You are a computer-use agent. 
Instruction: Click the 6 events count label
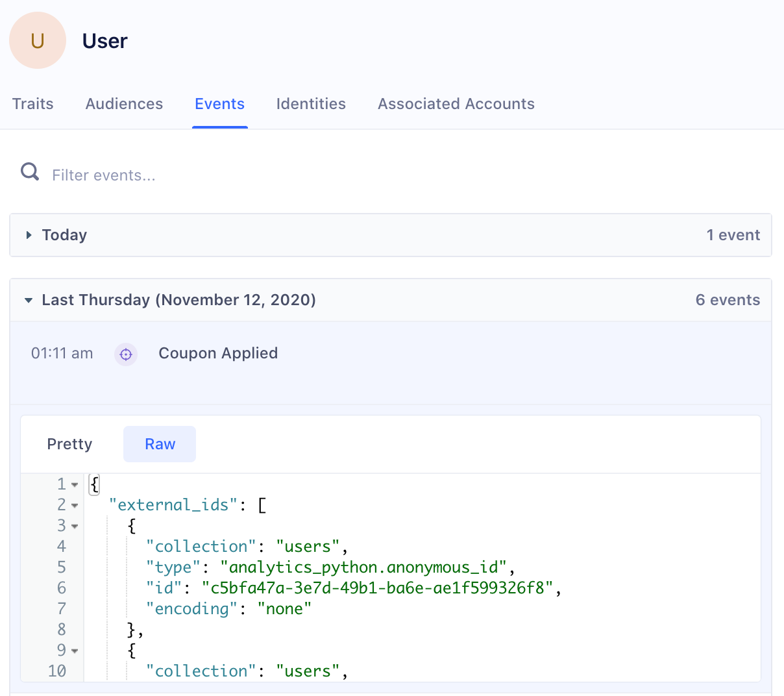[x=728, y=299]
